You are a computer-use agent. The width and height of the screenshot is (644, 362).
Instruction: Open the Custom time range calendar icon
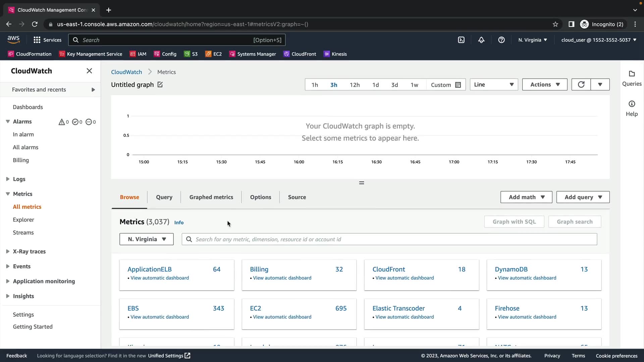click(x=458, y=85)
